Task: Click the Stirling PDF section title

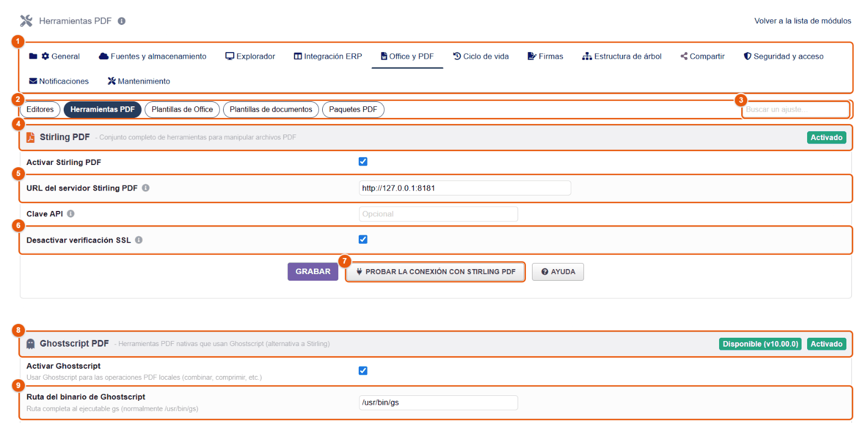Action: (x=65, y=137)
